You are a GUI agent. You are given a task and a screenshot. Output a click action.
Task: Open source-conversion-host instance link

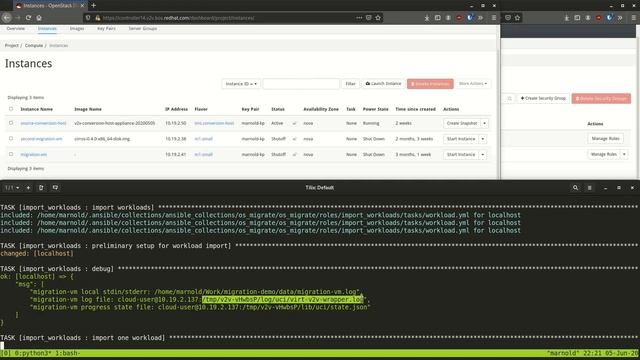click(x=43, y=123)
